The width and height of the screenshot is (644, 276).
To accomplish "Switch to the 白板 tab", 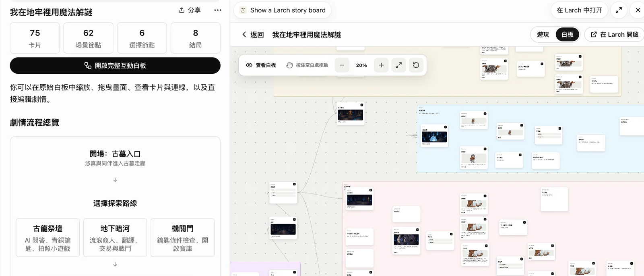I will 568,35.
